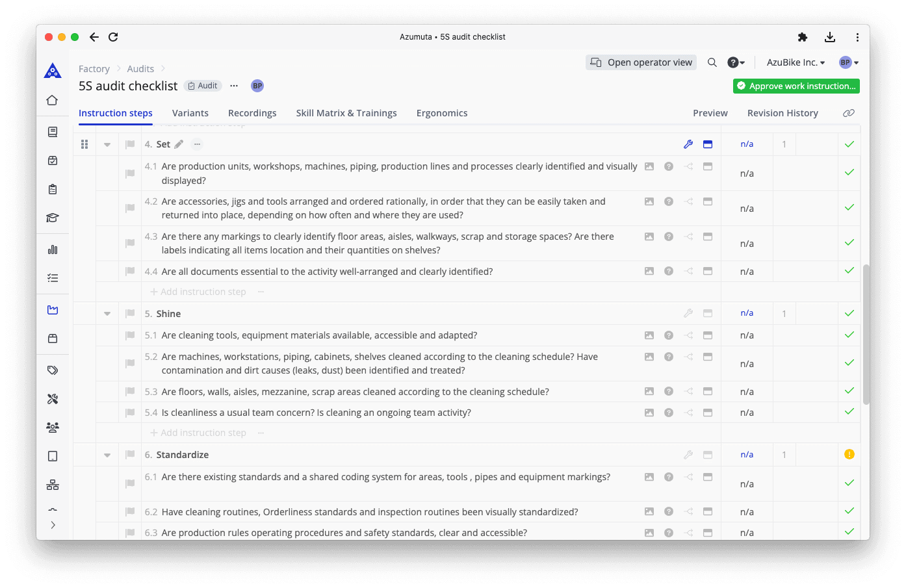Click the wrench icon on the Set step row
The image size is (906, 588).
coord(688,144)
